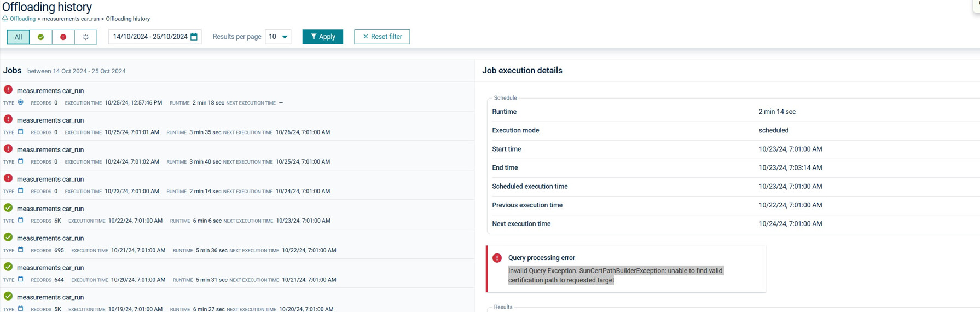Go to the Offloading breadcrumb link
The width and height of the screenshot is (980, 312).
click(22, 19)
